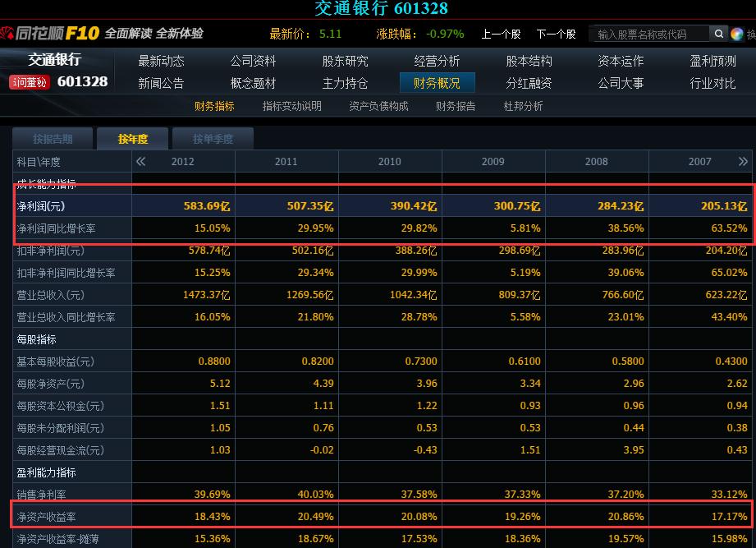Expand the year column header 2012

(x=185, y=161)
